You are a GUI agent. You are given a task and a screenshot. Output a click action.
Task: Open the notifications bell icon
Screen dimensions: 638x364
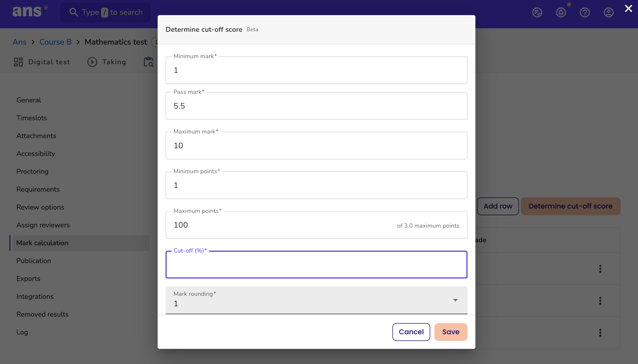(x=561, y=12)
